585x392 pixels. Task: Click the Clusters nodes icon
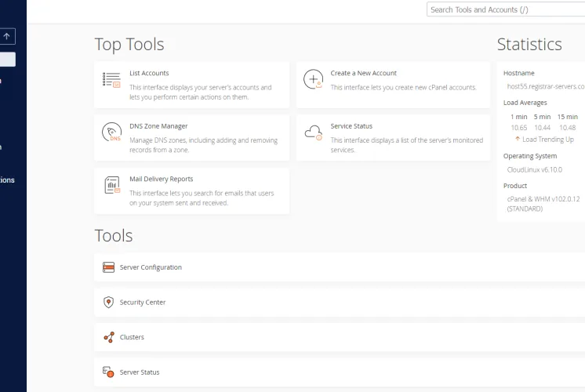pos(109,337)
